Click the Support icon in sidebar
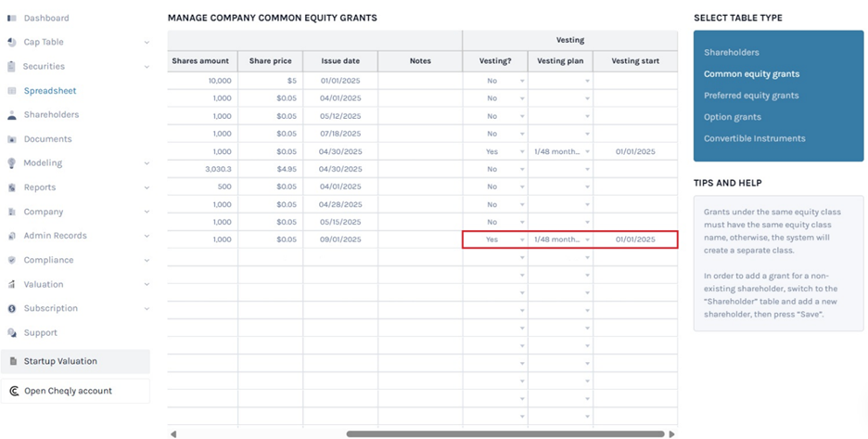The height and width of the screenshot is (439, 868). click(x=12, y=332)
